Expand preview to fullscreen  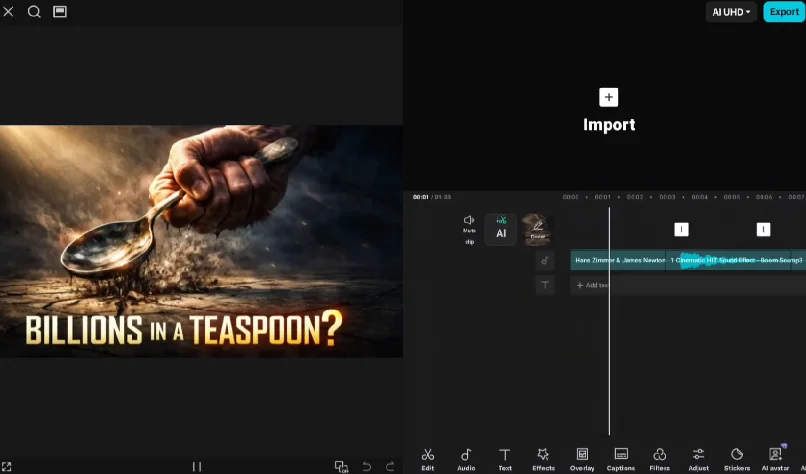coord(7,466)
